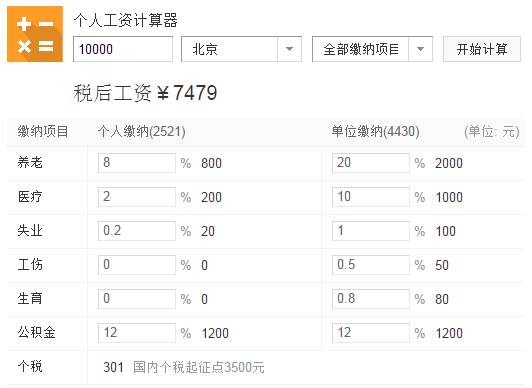
Task: Click the 医疗 personal percentage field
Action: (x=137, y=197)
